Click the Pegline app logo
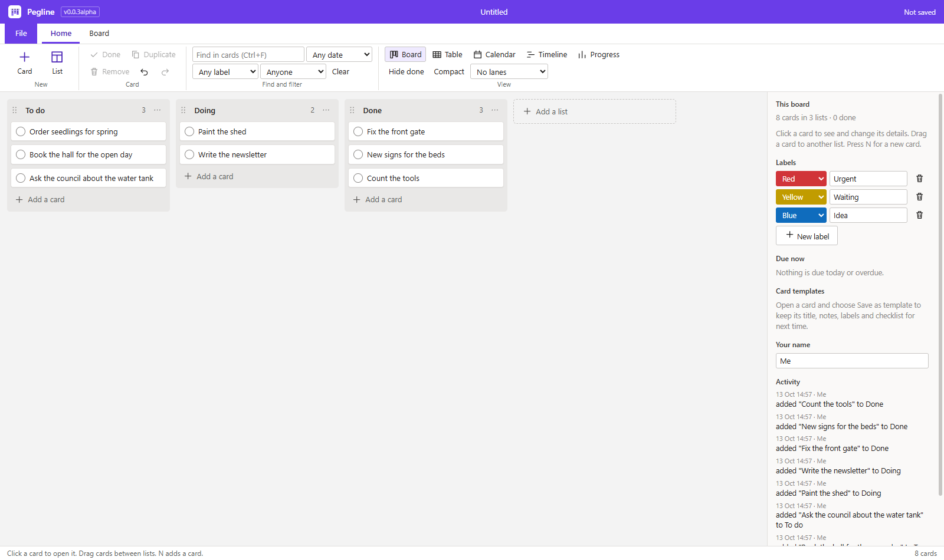The height and width of the screenshot is (560, 944). click(15, 12)
